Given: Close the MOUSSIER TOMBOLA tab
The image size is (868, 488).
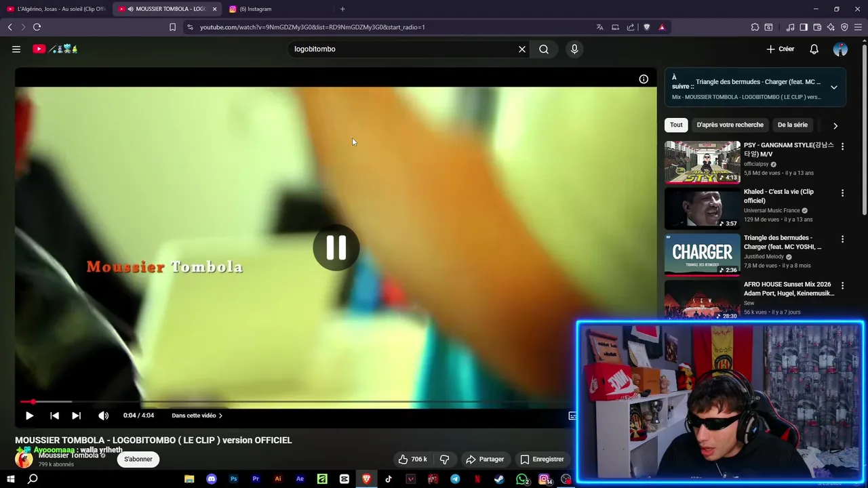Looking at the screenshot, I should [x=214, y=9].
